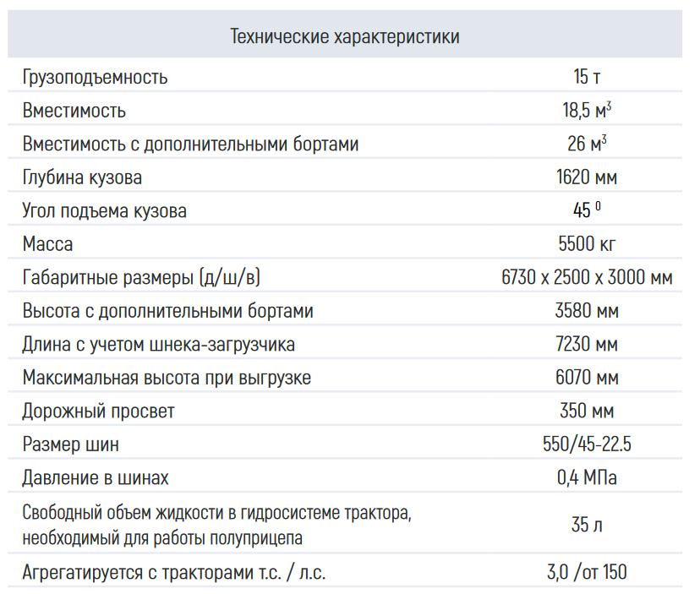
Task: Click the '18,5 м³' capacity value
Action: [587, 111]
